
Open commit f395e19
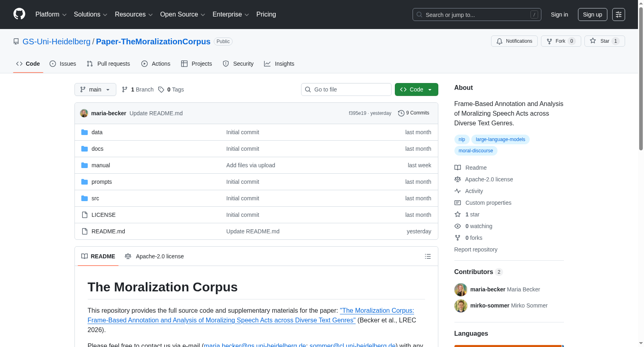pos(357,113)
